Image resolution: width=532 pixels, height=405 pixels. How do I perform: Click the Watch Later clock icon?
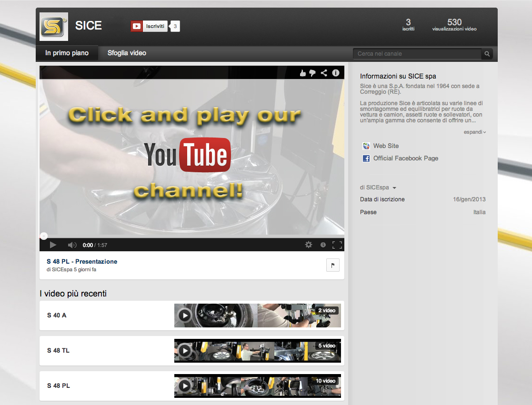click(323, 245)
